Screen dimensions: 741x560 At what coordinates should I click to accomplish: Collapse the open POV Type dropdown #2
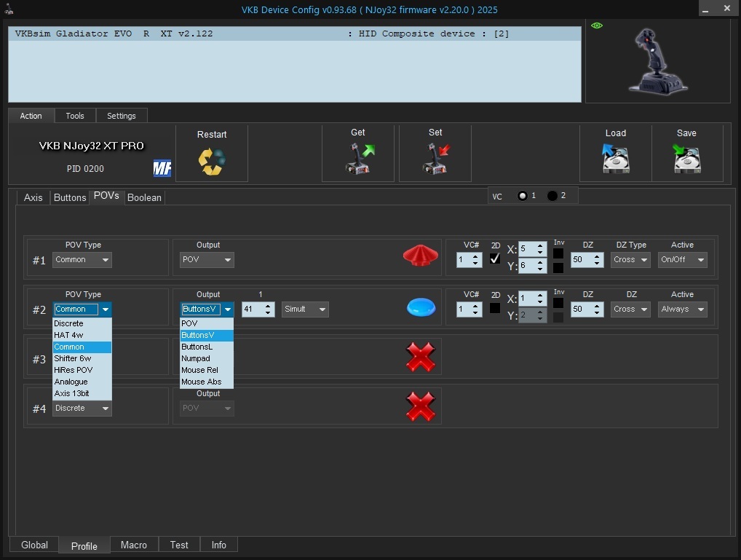pyautogui.click(x=106, y=309)
